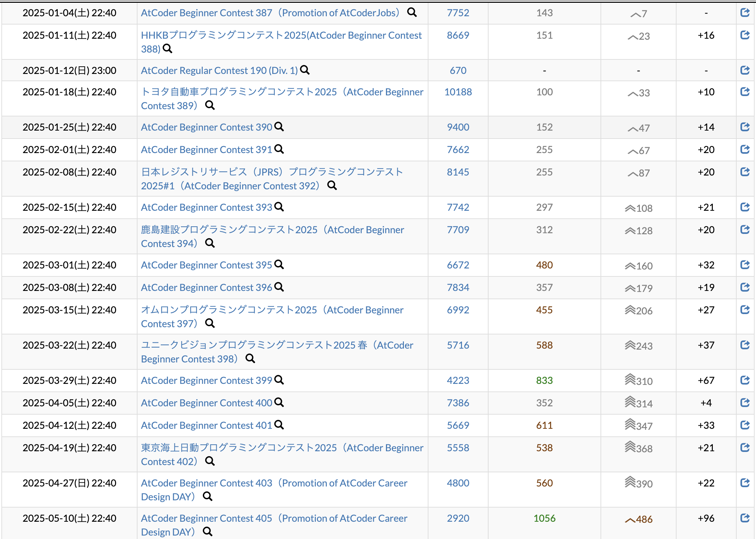Click the participant count 10188 link
The image size is (756, 539).
pos(458,92)
